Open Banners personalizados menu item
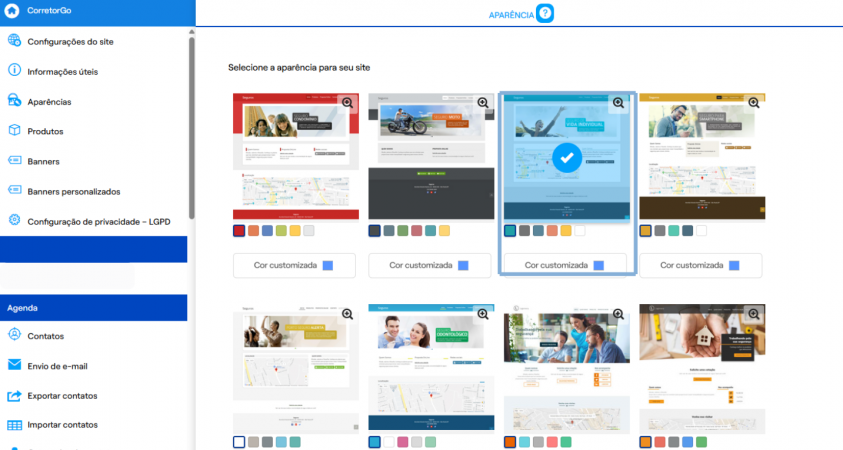 74,191
